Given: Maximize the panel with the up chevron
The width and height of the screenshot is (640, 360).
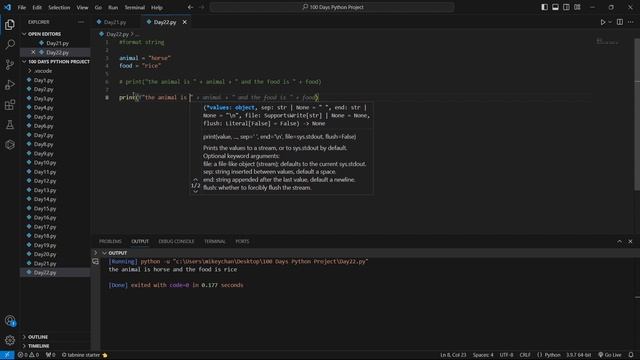Looking at the screenshot, I should coord(619,241).
